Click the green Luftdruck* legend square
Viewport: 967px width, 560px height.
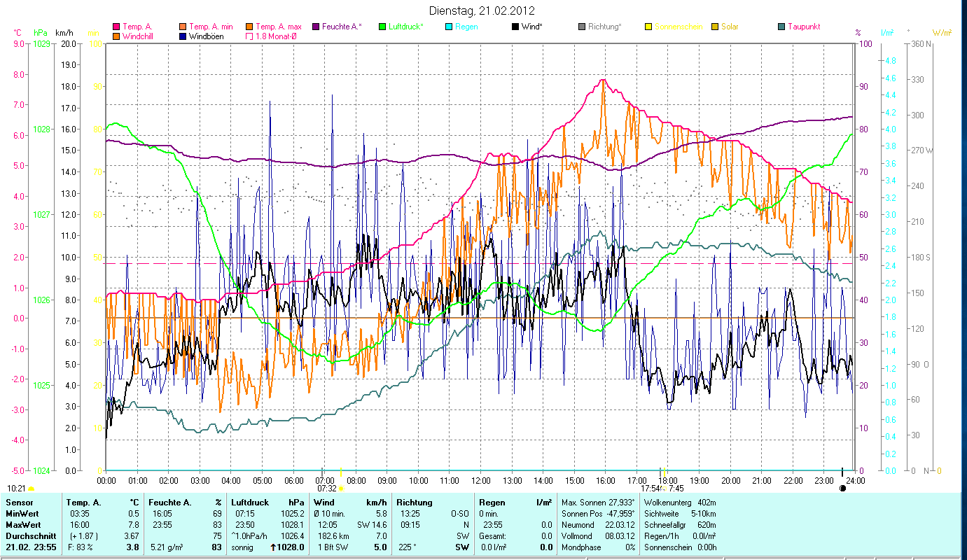[382, 27]
